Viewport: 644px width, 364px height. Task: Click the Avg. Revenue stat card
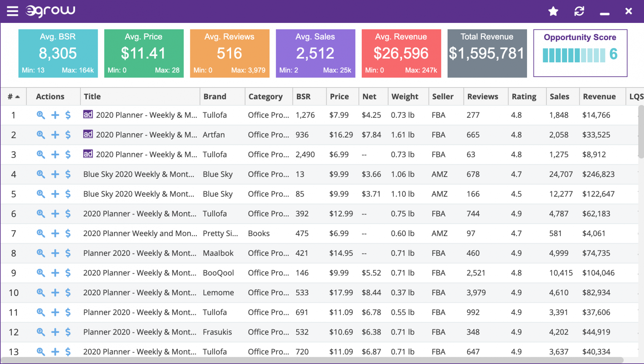(401, 53)
